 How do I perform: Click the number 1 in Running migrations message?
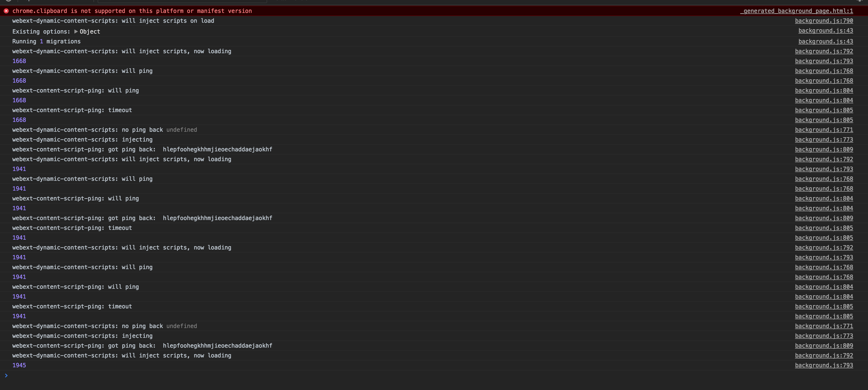click(41, 41)
